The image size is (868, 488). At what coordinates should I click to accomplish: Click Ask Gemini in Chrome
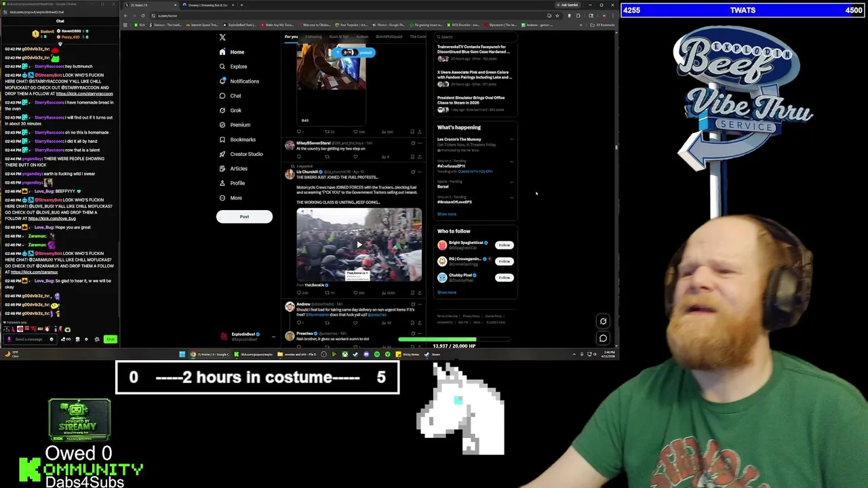pos(568,5)
